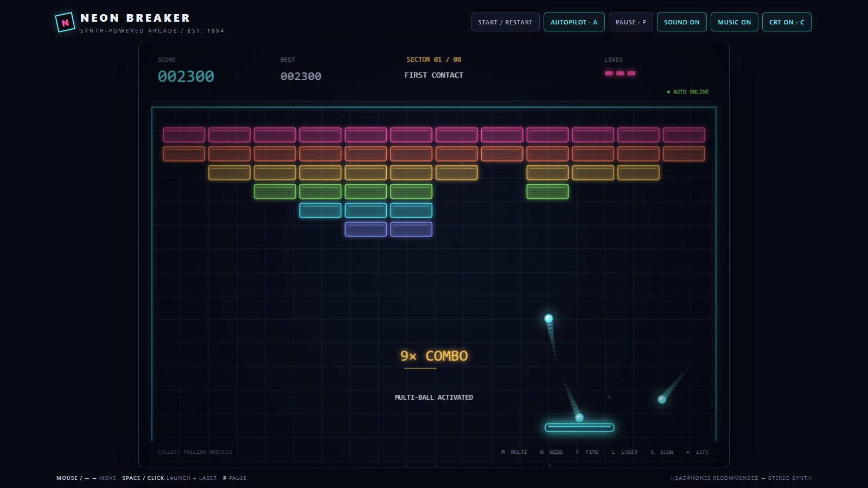The image size is (868, 488).
Task: Click the lone green brick on right side
Action: [547, 191]
